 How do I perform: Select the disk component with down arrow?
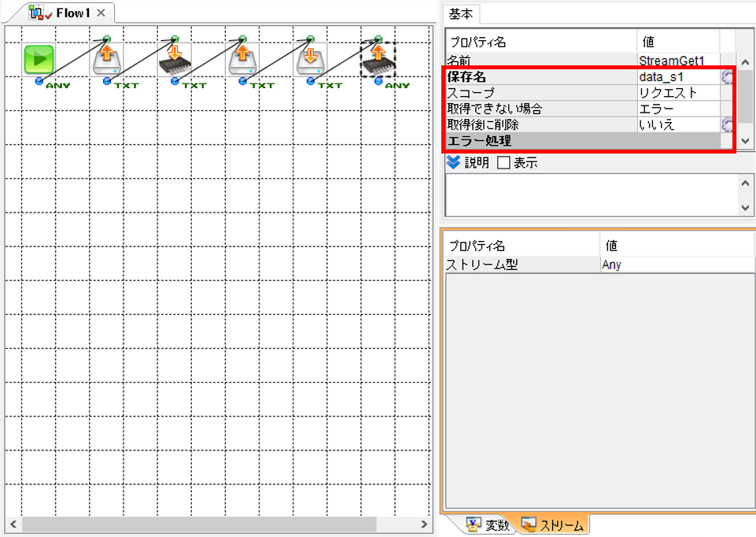pos(310,60)
